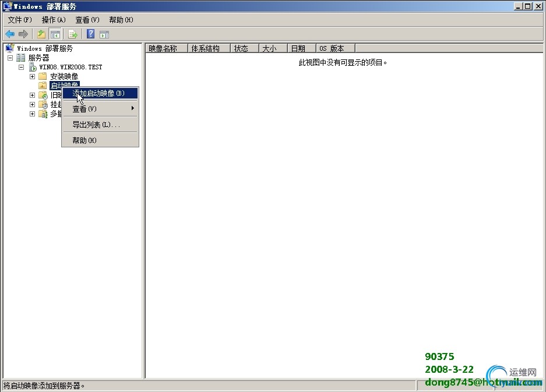Expand the node below 启动映像
Viewport: 546px width, 392px height.
tap(33, 95)
